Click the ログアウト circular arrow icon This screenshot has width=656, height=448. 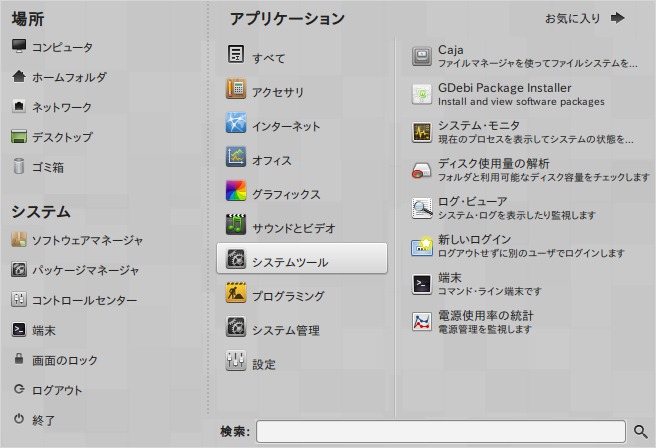(x=19, y=389)
